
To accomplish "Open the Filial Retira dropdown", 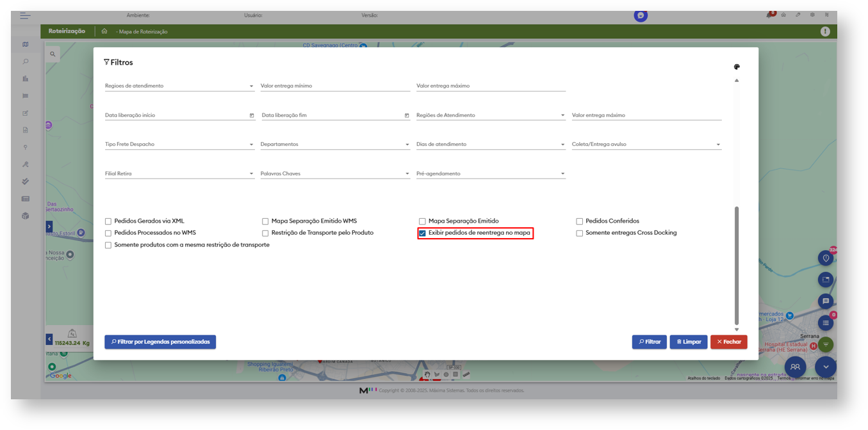I will [x=179, y=173].
